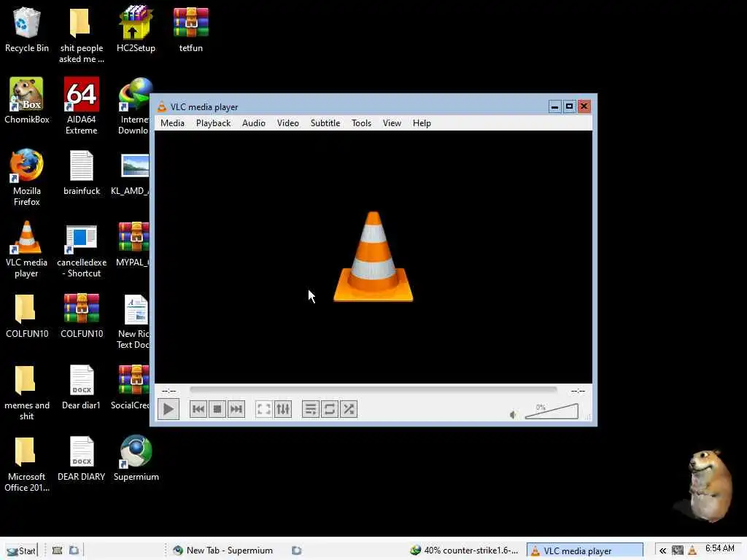This screenshot has height=560, width=747.
Task: Click the system clock showing 6:54 AM
Action: tap(720, 548)
